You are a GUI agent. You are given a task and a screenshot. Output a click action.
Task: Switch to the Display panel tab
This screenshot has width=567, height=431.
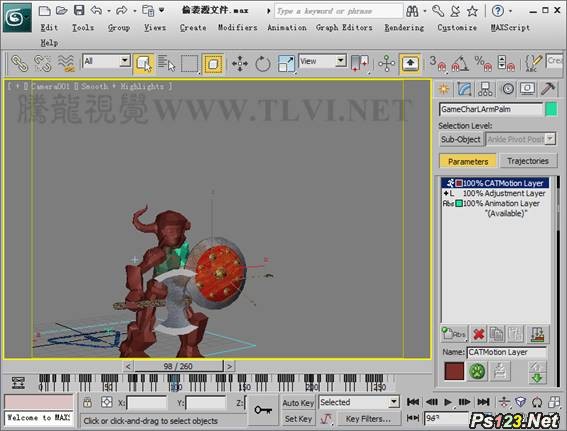coord(528,89)
